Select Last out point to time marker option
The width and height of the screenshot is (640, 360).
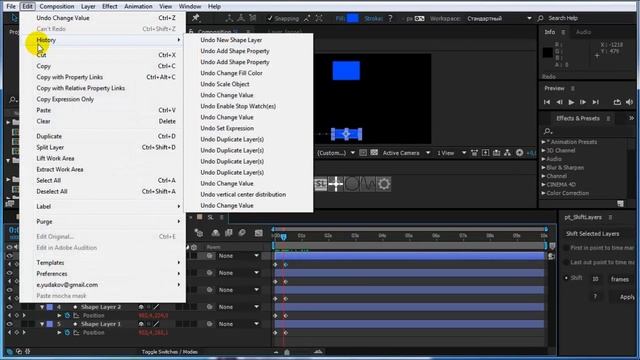coord(566,262)
